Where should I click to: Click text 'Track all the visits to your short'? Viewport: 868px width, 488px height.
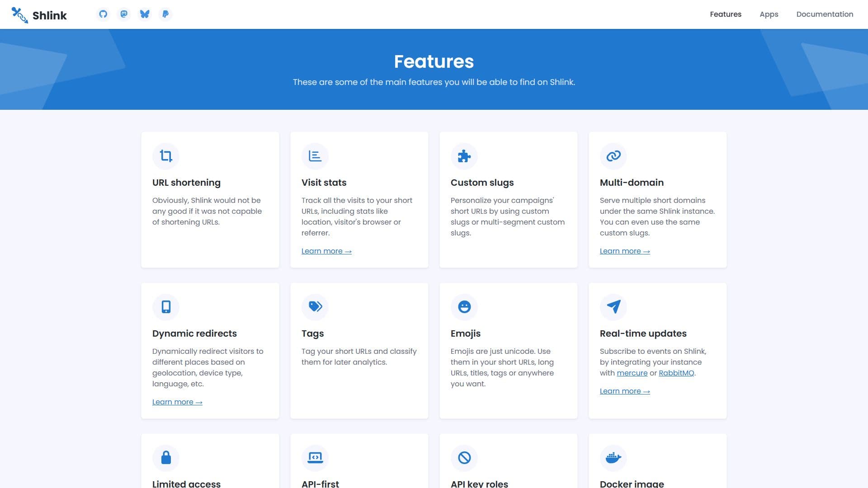(x=357, y=200)
